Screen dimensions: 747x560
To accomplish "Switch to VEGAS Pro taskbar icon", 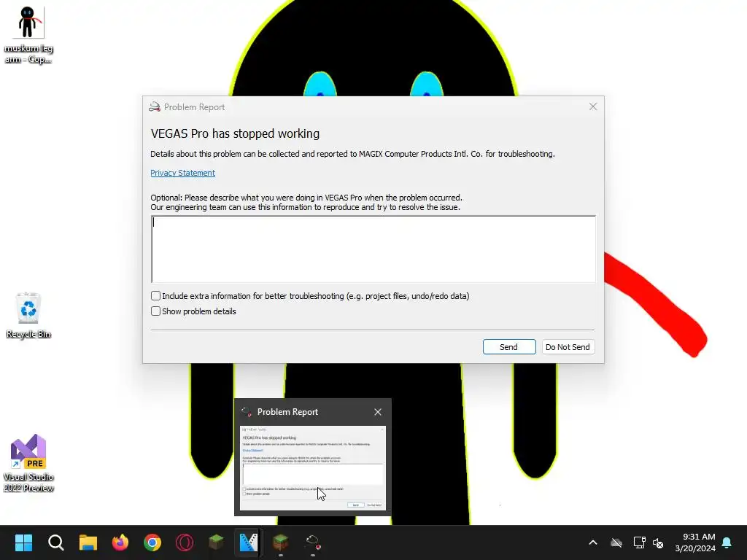I will tap(248, 542).
